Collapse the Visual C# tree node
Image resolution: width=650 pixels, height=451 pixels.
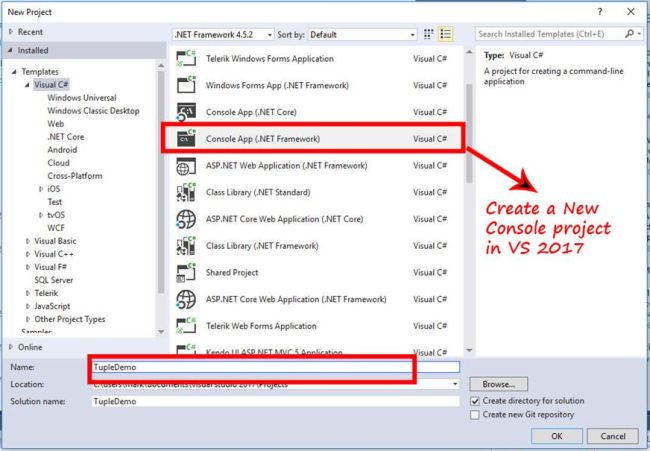pyautogui.click(x=27, y=85)
